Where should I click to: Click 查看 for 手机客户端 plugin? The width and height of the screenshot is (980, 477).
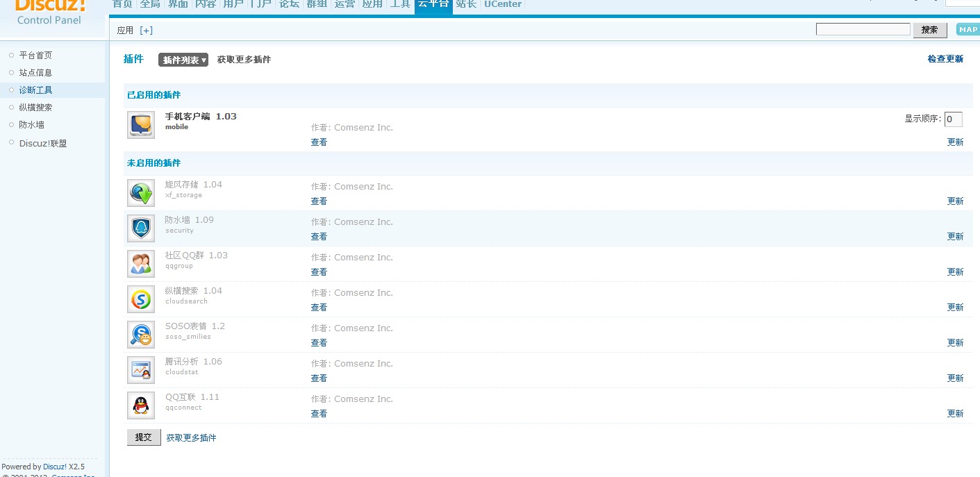pos(319,142)
